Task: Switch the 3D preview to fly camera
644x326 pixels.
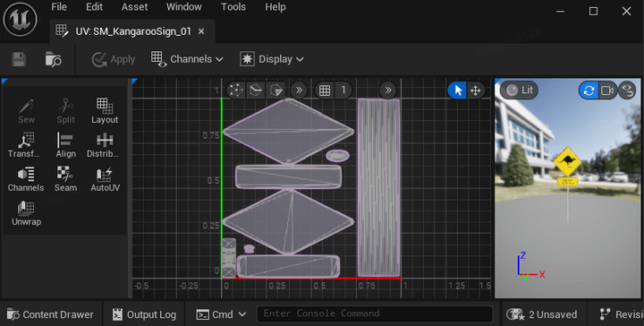Action: [607, 90]
